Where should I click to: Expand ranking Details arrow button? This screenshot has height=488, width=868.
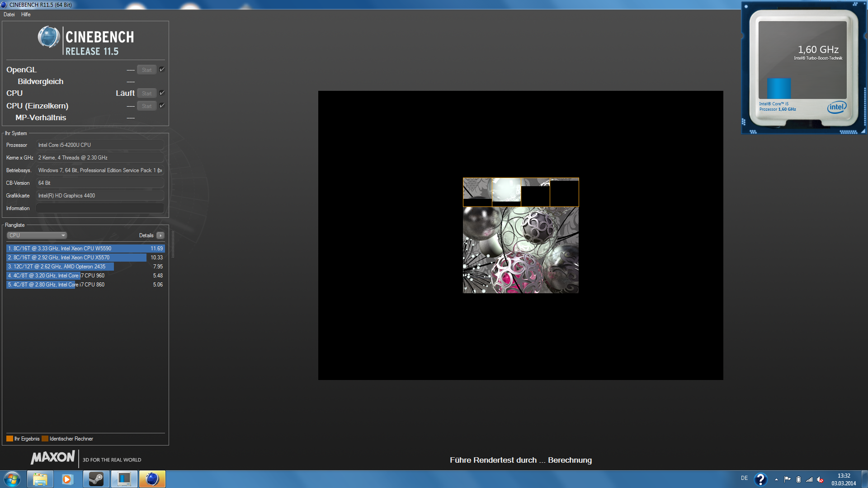[160, 235]
